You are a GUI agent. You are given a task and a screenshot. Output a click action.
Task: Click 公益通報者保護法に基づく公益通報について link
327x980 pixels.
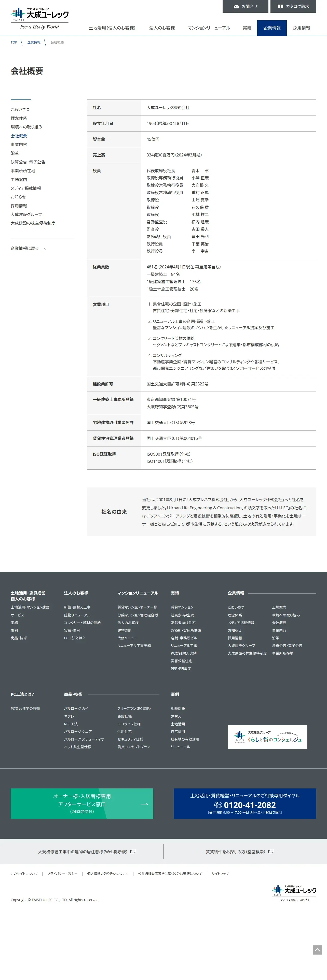tap(170, 874)
